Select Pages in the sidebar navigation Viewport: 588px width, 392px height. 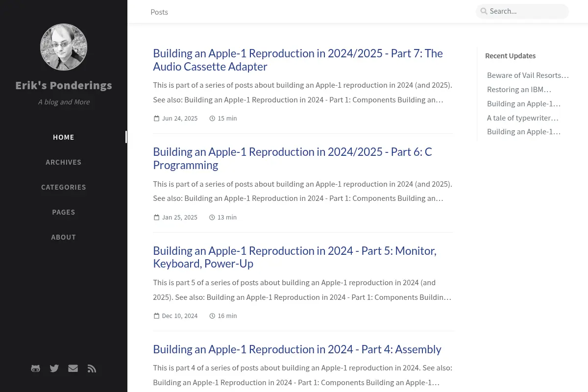[64, 212]
